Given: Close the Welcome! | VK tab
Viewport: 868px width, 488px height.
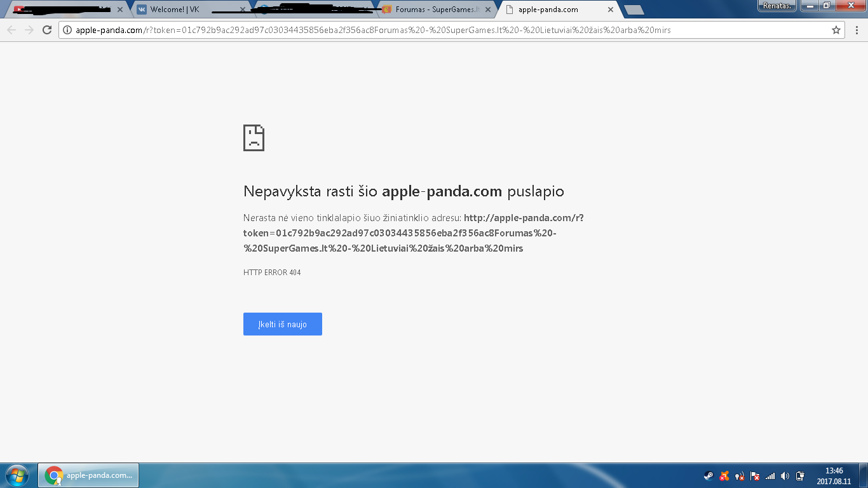Looking at the screenshot, I should point(242,10).
